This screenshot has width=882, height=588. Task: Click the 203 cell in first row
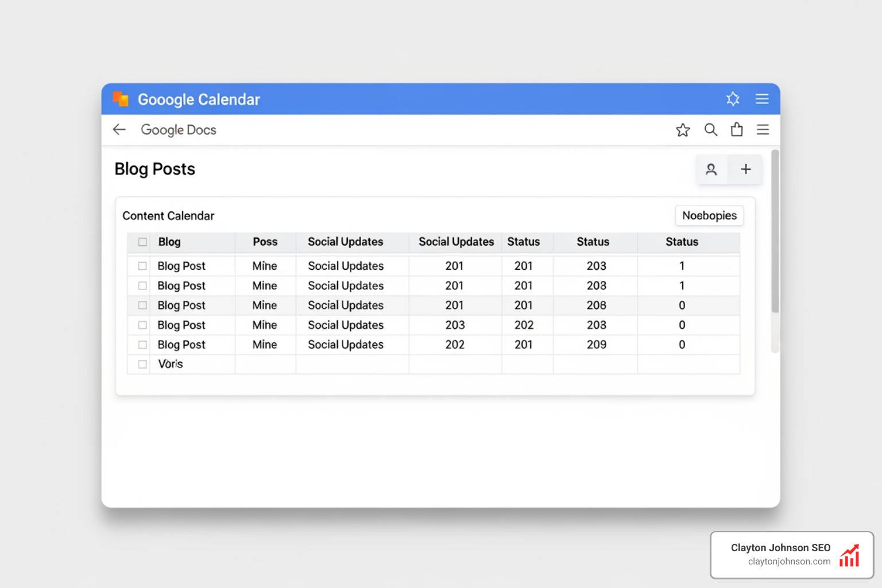pyautogui.click(x=597, y=266)
